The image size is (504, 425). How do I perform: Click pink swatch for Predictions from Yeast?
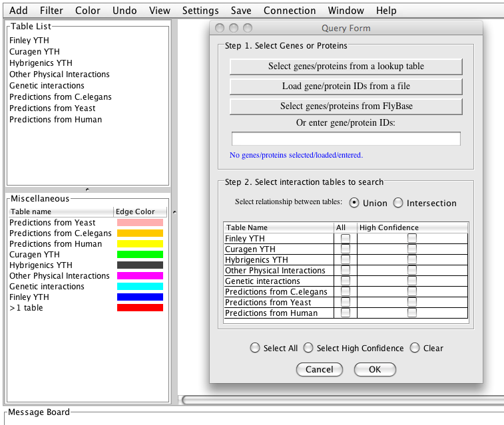coord(140,222)
